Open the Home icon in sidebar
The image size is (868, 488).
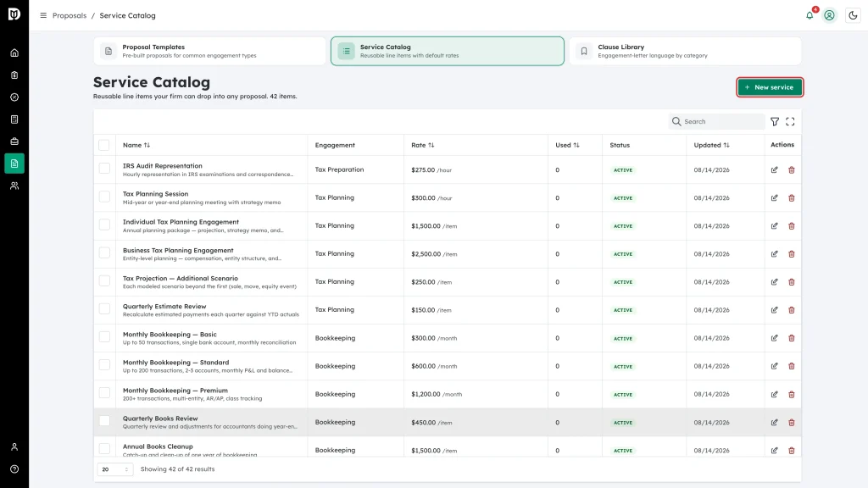pyautogui.click(x=14, y=53)
